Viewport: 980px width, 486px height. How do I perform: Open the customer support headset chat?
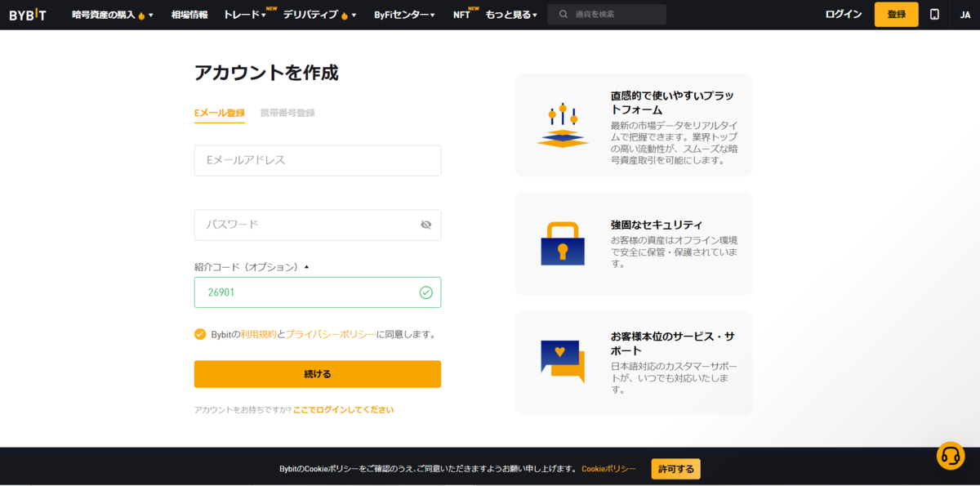(x=950, y=456)
